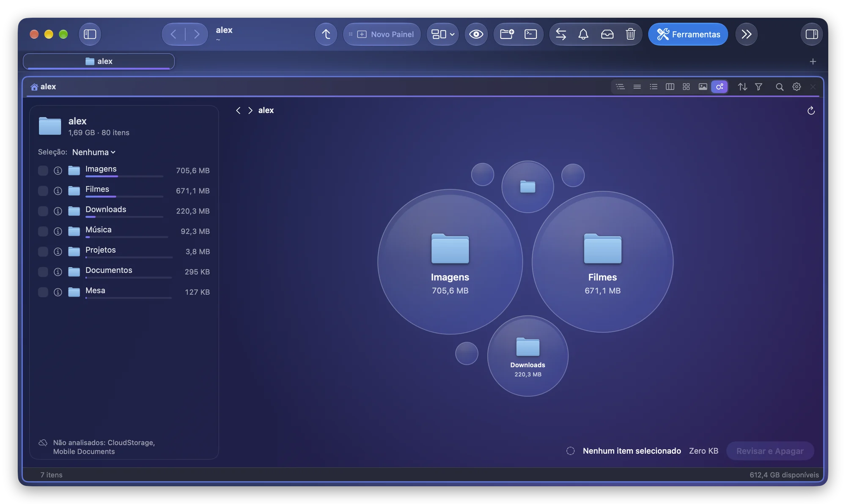Select the alex tab
Image resolution: width=846 pixels, height=504 pixels.
[99, 61]
